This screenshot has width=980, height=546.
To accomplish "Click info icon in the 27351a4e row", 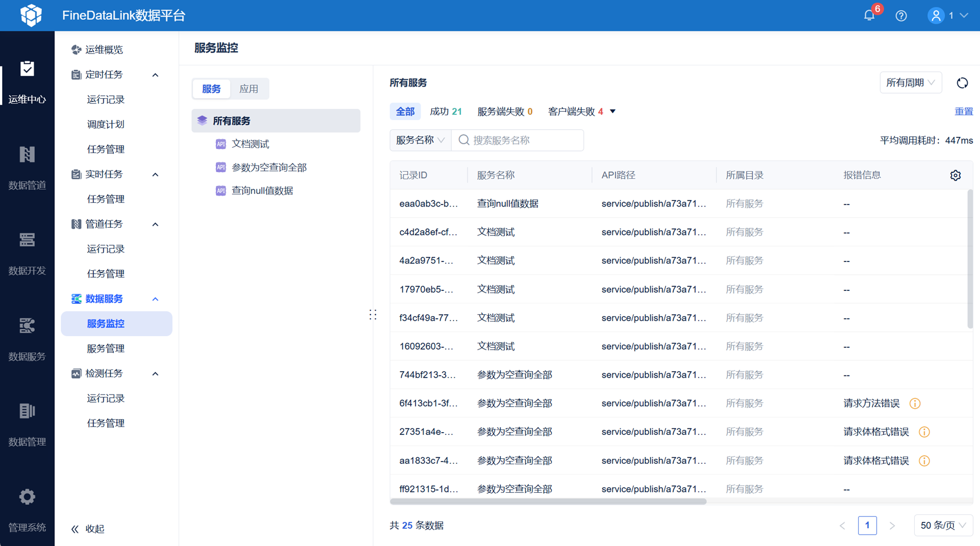I will (924, 432).
